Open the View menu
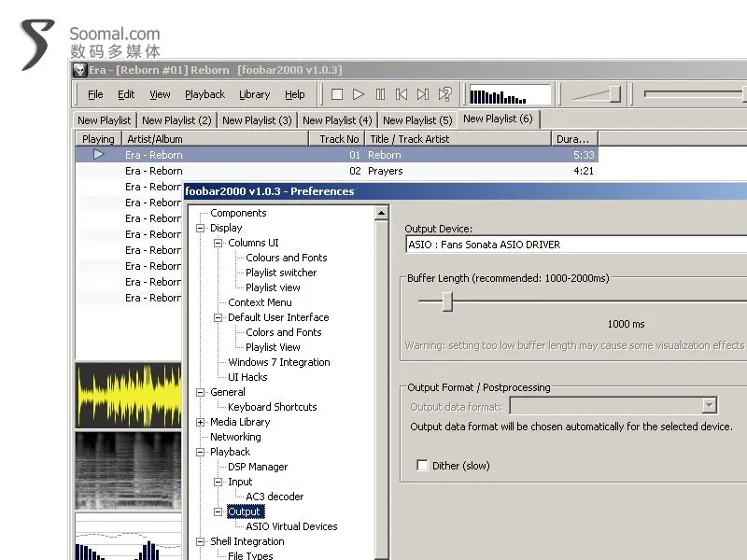 (160, 94)
